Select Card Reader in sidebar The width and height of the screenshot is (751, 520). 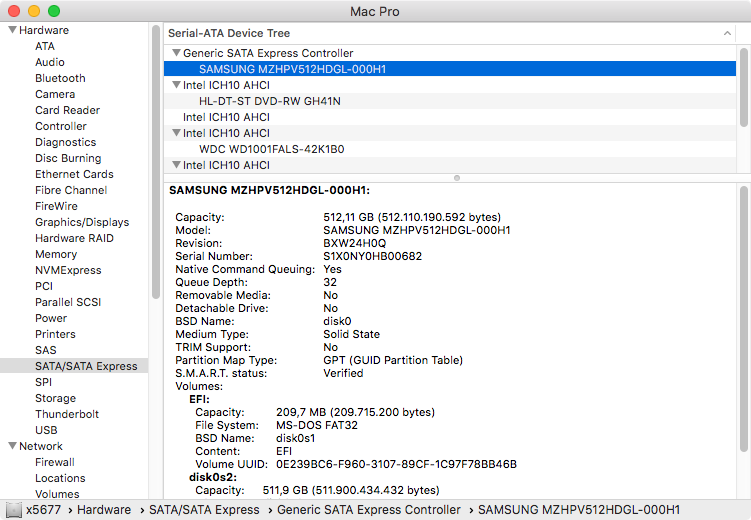click(x=68, y=110)
